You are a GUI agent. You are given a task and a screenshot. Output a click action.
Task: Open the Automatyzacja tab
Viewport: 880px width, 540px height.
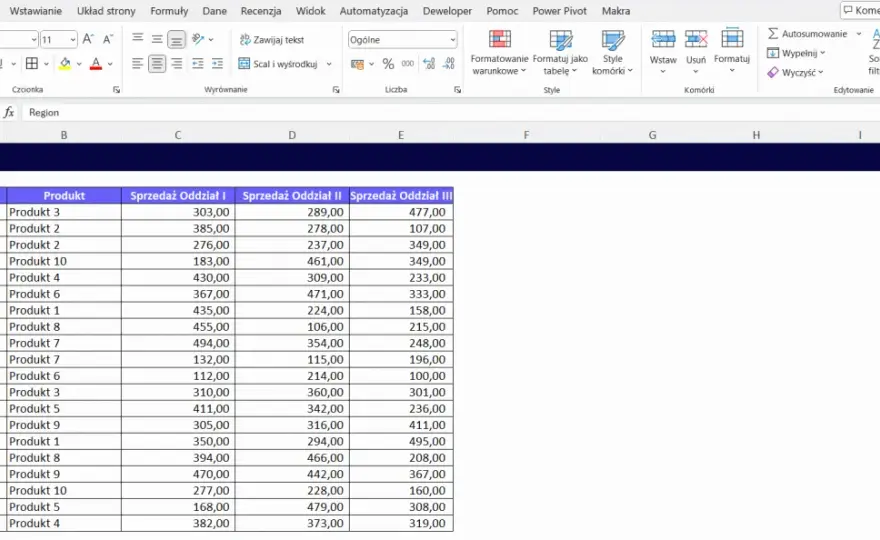(x=374, y=11)
